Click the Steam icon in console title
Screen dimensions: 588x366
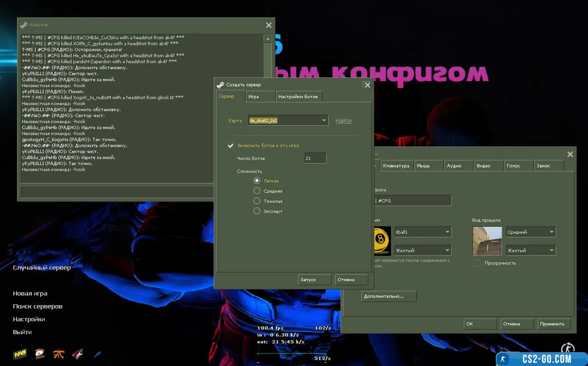click(x=24, y=25)
